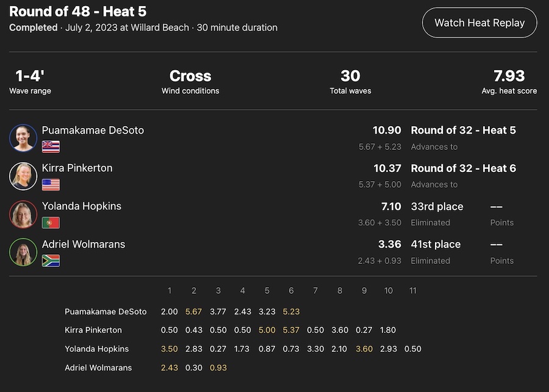
Task: Click the USA flag icon under Pinkerton
Action: [x=51, y=185]
